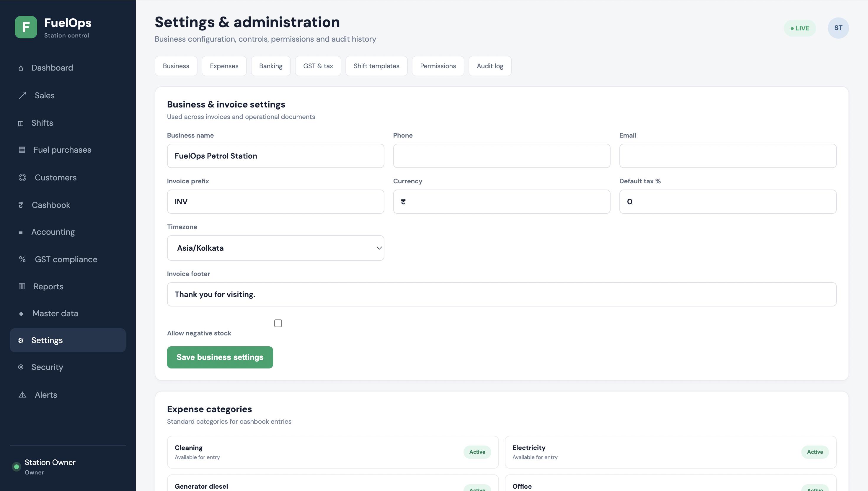Click the Expense categories heading

click(209, 409)
